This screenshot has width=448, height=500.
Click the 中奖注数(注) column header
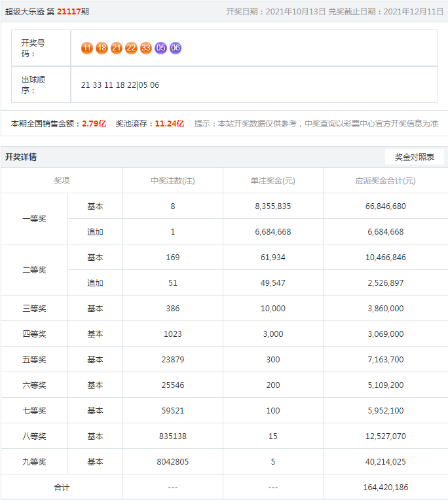point(173,181)
